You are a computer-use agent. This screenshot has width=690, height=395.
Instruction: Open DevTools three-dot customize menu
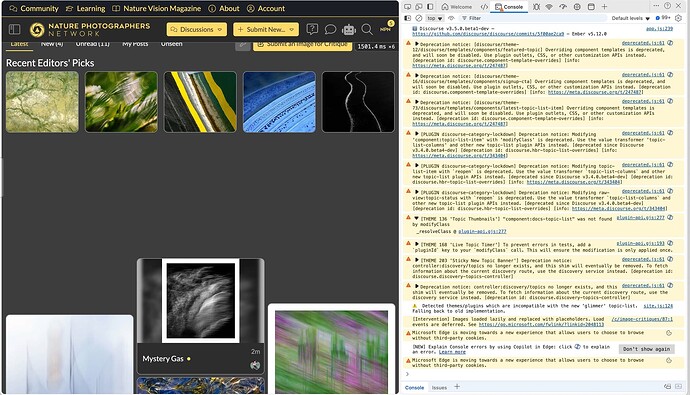click(656, 5)
